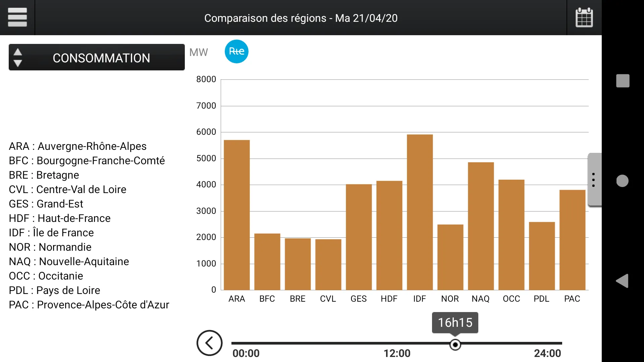Tap the back arrow circle button
The image size is (644, 362).
click(209, 343)
